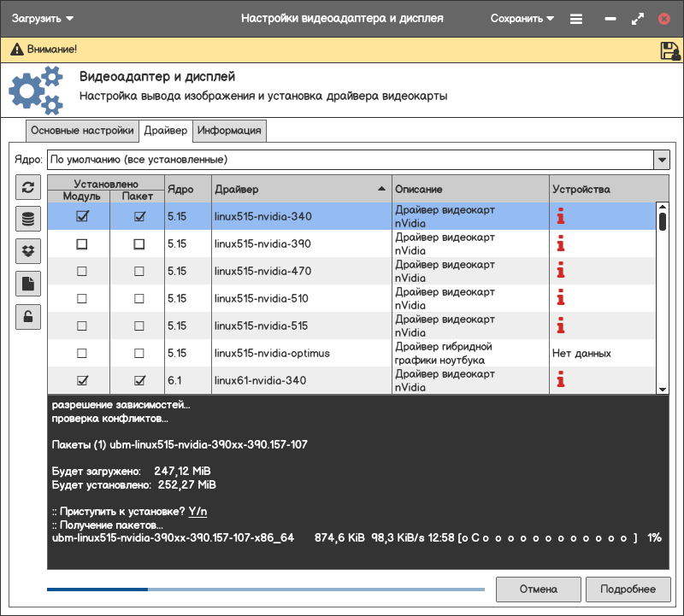Open the hamburger menu in title bar

(576, 19)
